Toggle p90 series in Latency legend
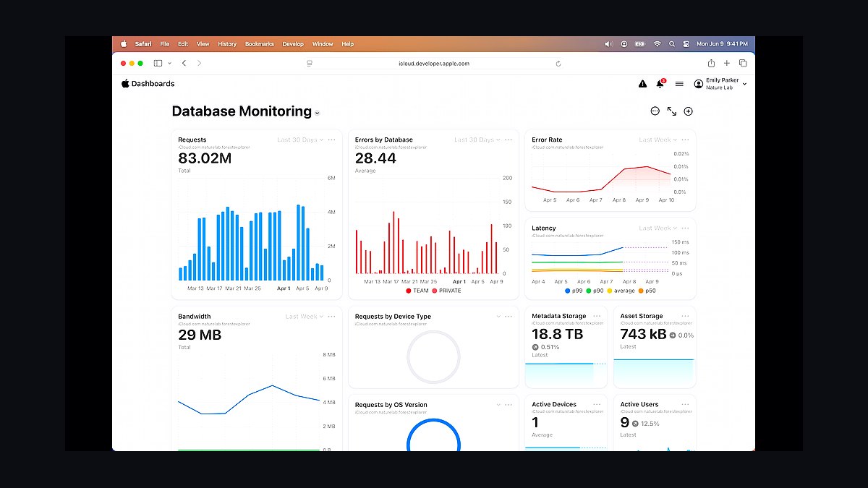Screen dimensions: 868x488 point(595,291)
